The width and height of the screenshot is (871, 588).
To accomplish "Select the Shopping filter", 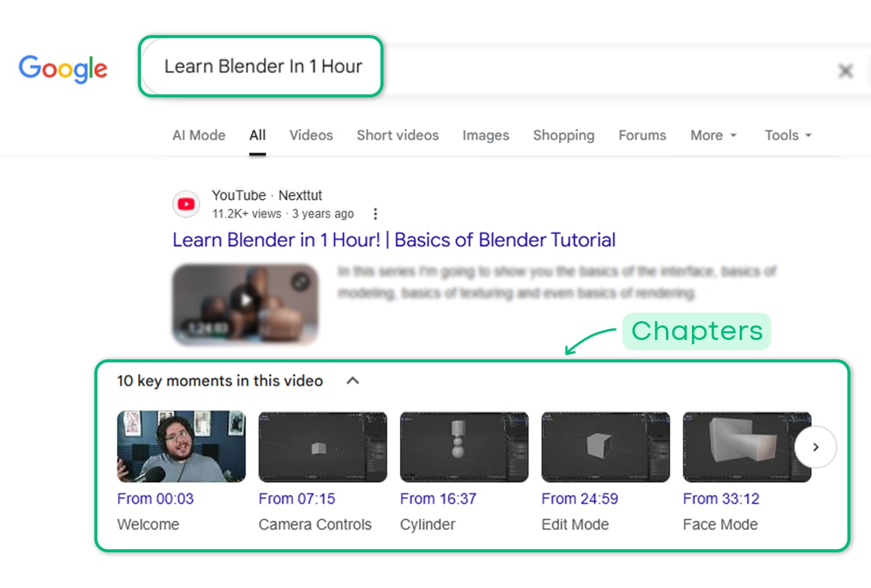I will 563,135.
